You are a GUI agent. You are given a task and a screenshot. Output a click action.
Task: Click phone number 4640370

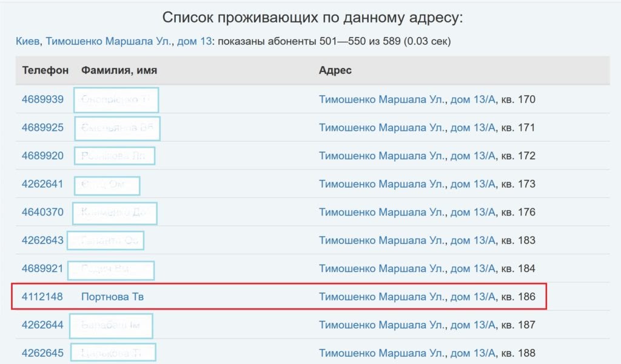[x=42, y=212]
